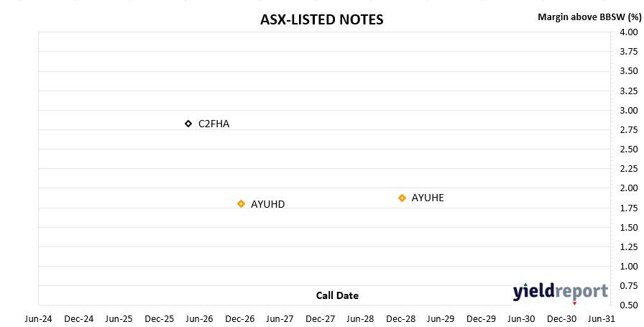The width and height of the screenshot is (644, 327).
Task: Click the AYUHD orange diamond marker
Action: coord(241,204)
